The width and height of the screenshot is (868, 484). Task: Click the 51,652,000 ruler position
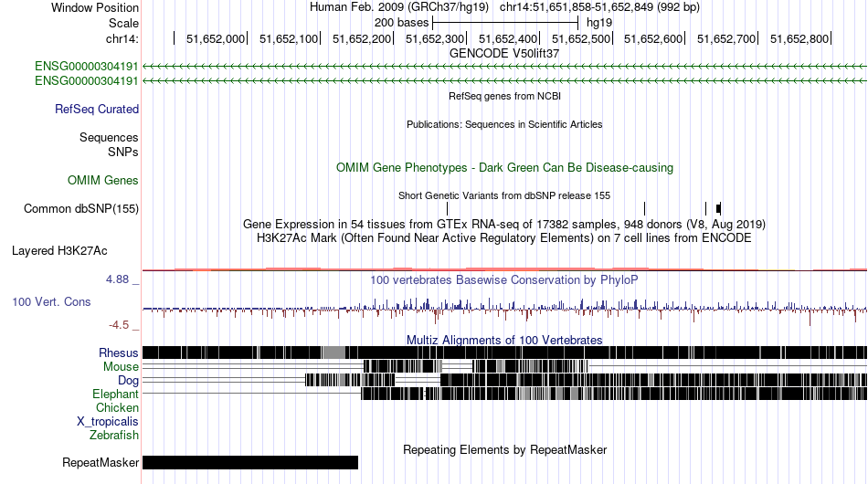point(216,38)
